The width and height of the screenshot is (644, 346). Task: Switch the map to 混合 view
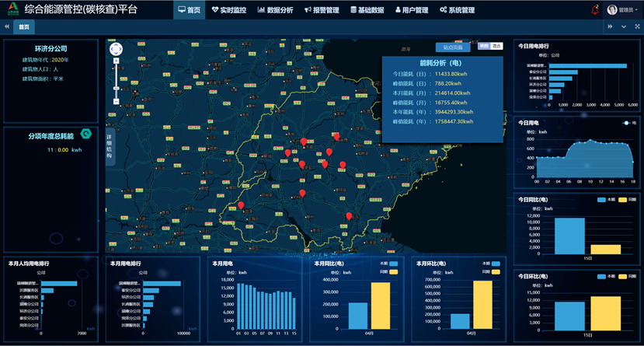pos(497,47)
